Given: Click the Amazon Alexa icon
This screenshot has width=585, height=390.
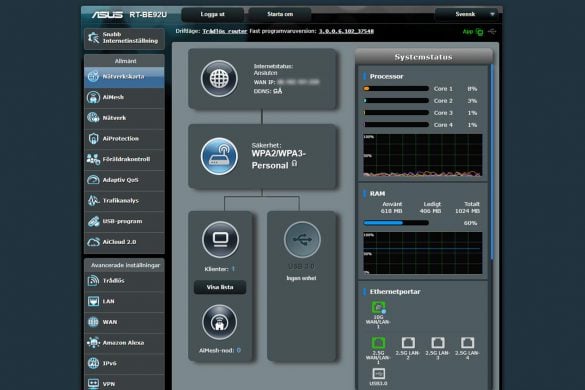Looking at the screenshot, I should click(93, 343).
